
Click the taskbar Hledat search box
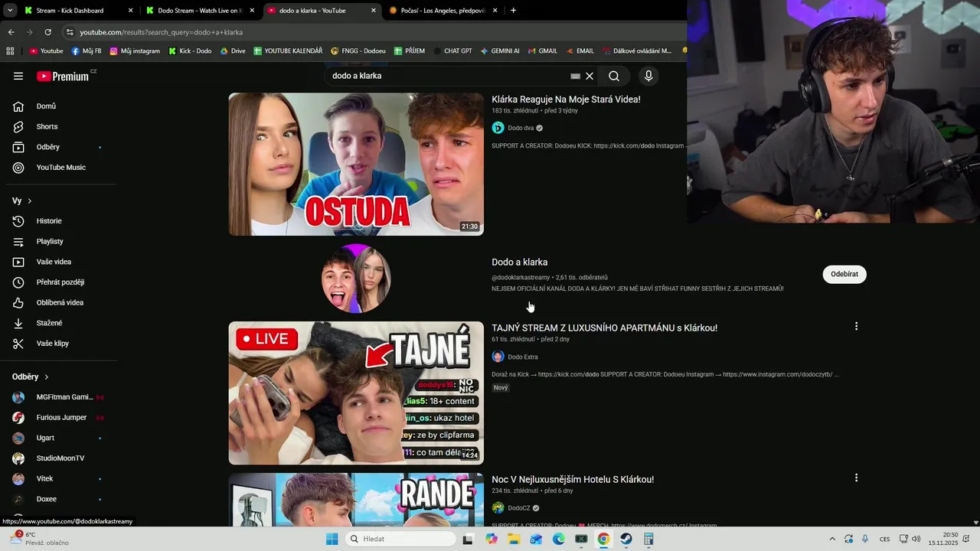click(x=399, y=539)
